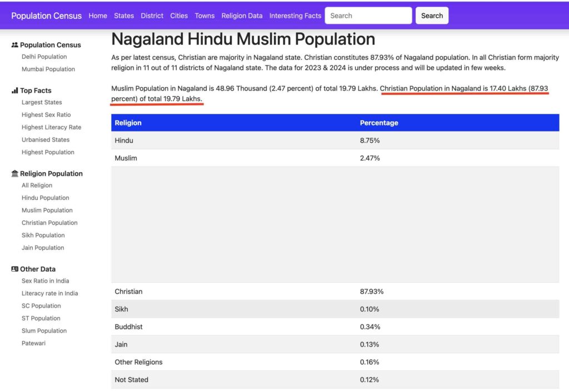
Task: Open the SC Population link
Action: pos(41,306)
